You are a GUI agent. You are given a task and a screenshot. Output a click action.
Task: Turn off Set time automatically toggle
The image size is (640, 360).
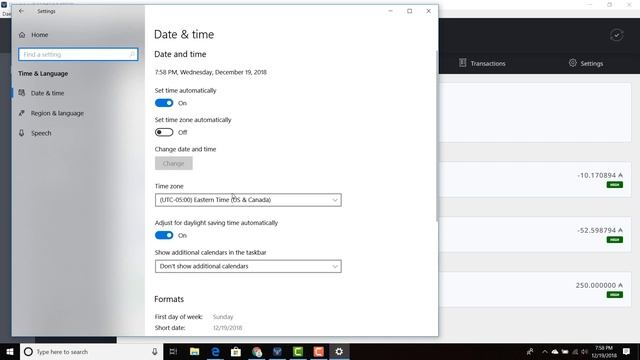[x=164, y=103]
